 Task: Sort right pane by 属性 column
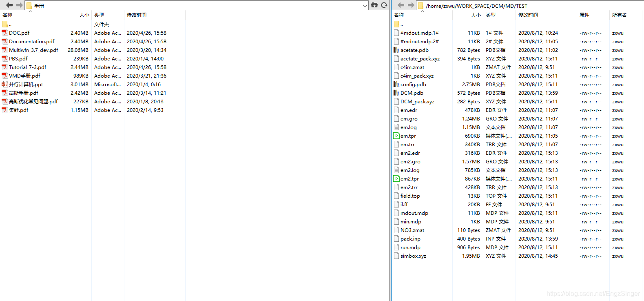(584, 15)
